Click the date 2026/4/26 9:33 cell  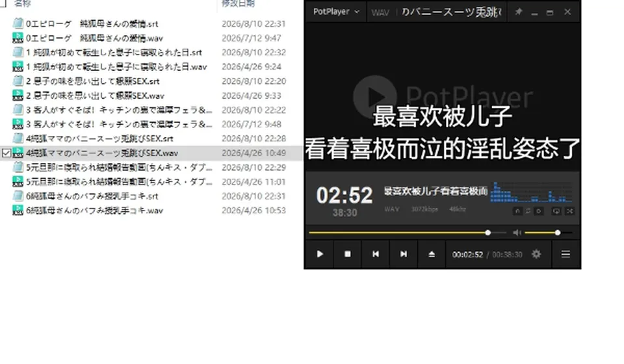(x=251, y=96)
